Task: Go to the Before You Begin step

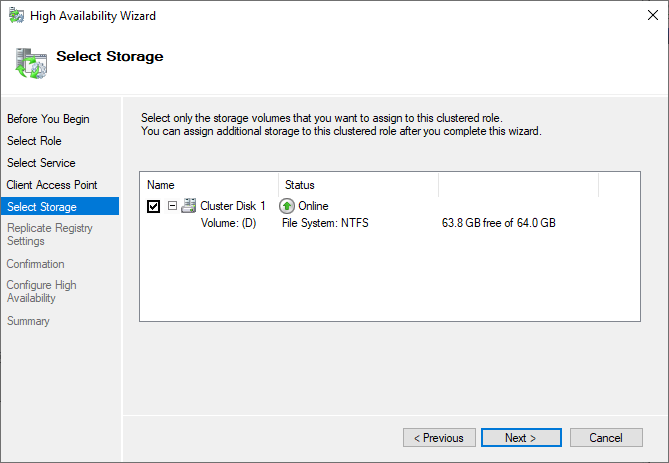Action: click(x=48, y=119)
